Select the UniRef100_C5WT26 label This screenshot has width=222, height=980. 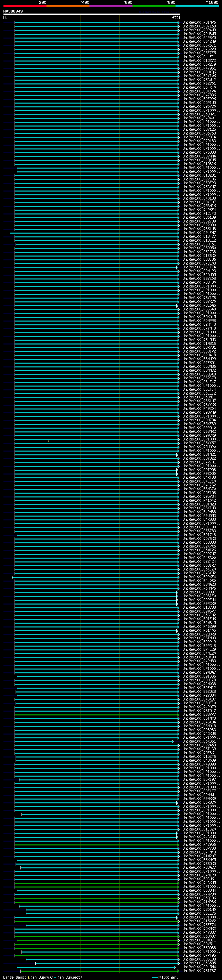(199, 550)
